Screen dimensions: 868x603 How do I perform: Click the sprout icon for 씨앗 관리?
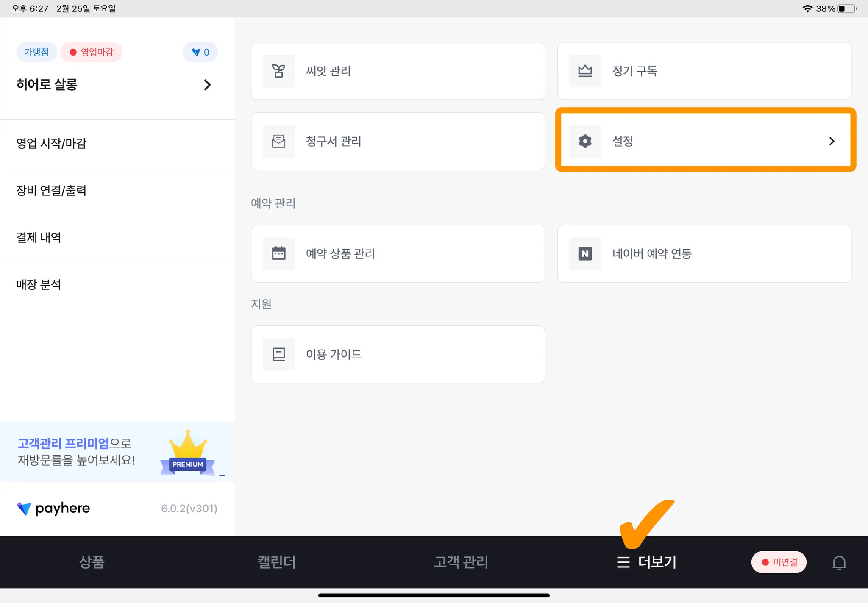(x=278, y=71)
